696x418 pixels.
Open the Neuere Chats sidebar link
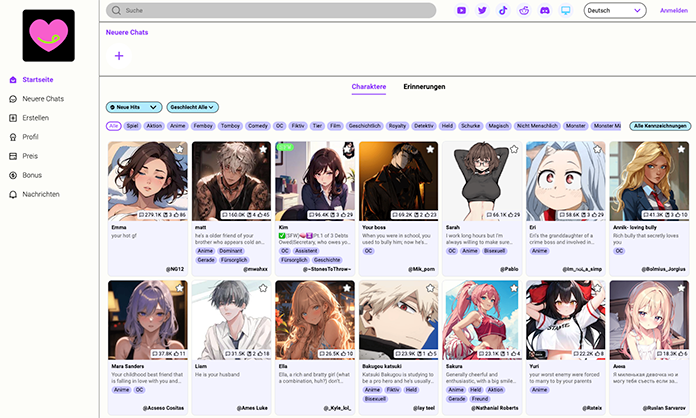[x=43, y=99]
